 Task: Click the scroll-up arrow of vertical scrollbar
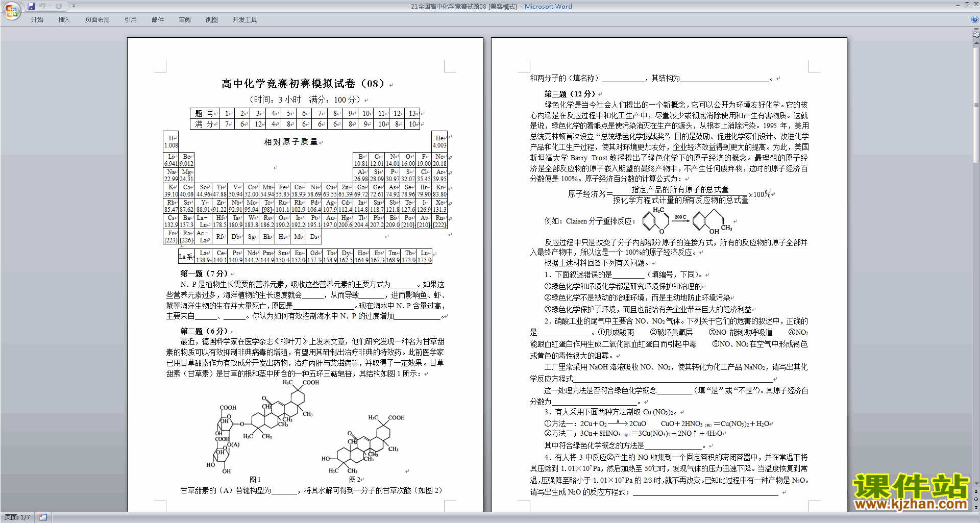[976, 42]
